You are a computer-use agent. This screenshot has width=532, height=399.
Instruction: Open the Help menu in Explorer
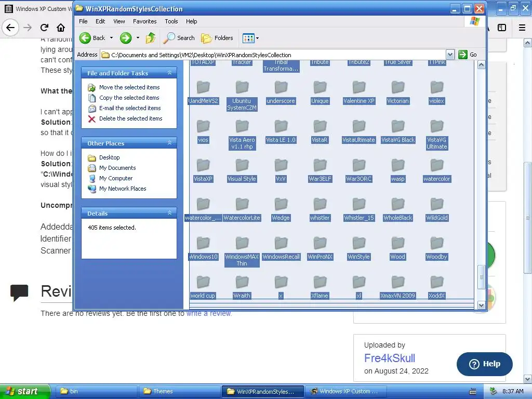[191, 21]
